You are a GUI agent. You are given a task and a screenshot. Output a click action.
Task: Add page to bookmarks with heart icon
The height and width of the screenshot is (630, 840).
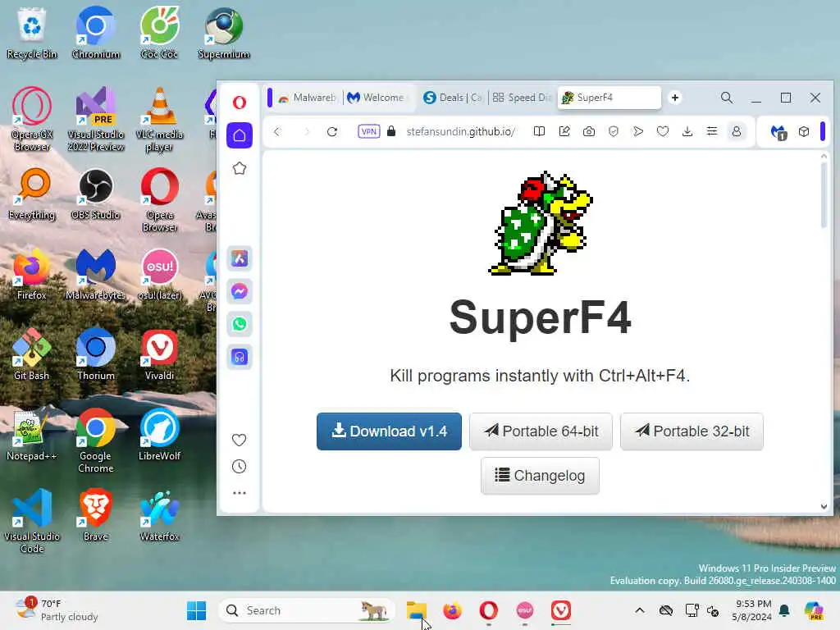tap(663, 132)
